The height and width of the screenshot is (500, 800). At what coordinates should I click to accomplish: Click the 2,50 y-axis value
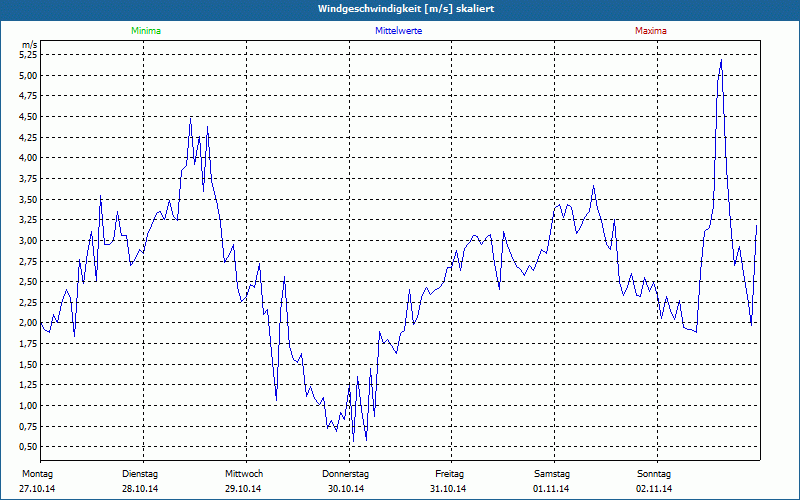pos(29,282)
